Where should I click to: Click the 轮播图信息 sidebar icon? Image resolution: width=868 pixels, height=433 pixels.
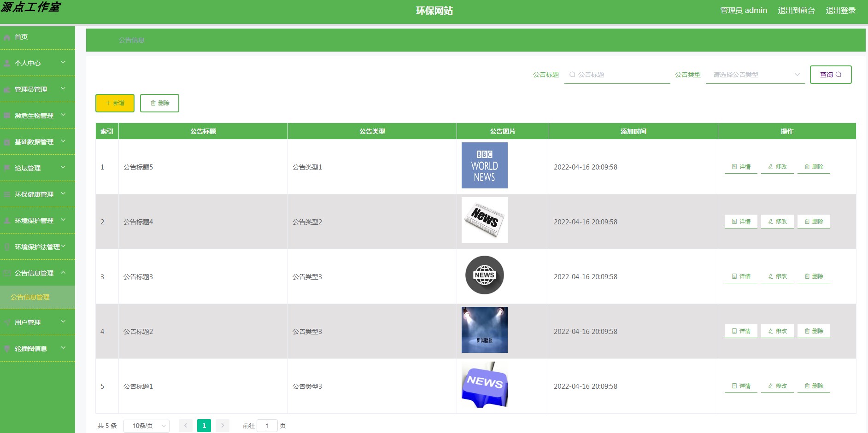click(x=6, y=348)
